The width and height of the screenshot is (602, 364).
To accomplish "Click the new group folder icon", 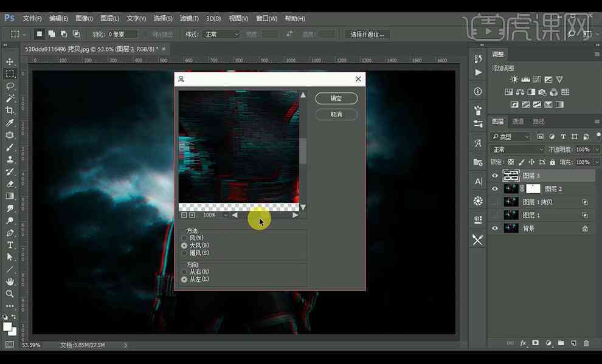I will 561,343.
